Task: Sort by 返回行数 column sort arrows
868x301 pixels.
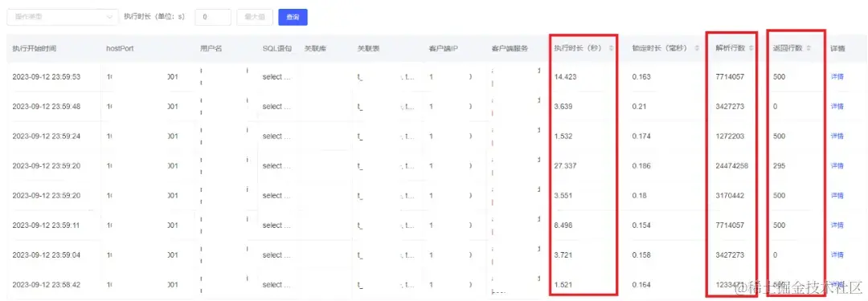Action: pos(809,49)
